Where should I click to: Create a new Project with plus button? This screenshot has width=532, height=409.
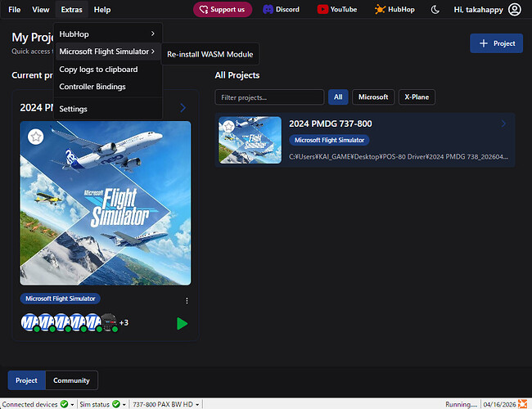pos(496,43)
